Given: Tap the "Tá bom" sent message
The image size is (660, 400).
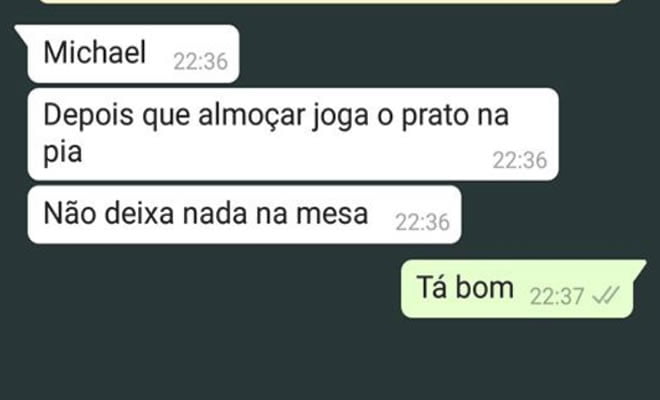Looking at the screenshot, I should (517, 289).
